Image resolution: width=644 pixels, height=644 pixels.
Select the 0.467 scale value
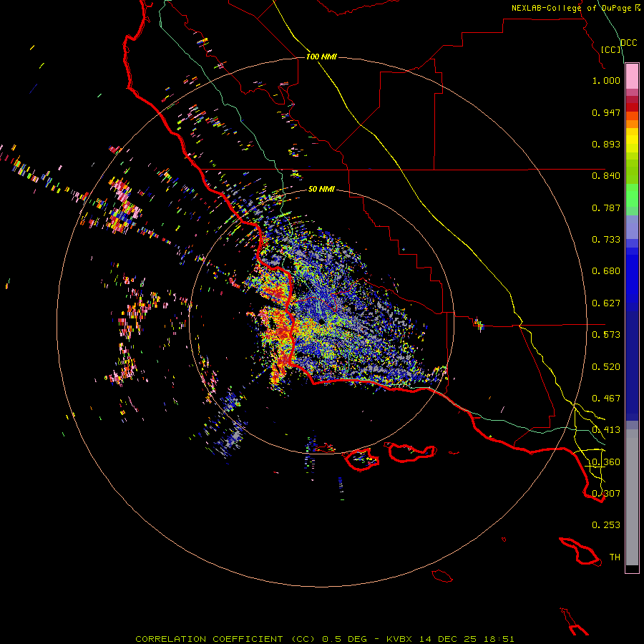pyautogui.click(x=606, y=399)
